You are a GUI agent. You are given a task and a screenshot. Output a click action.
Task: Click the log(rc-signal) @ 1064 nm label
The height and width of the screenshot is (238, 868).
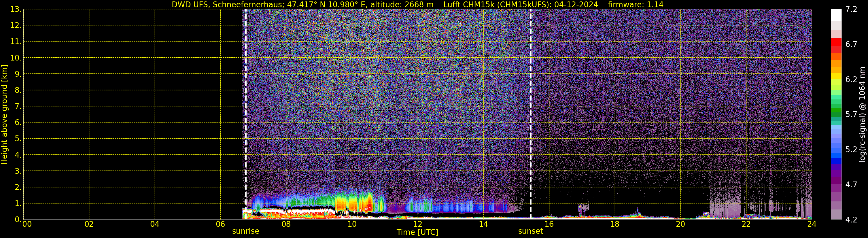pyautogui.click(x=862, y=114)
